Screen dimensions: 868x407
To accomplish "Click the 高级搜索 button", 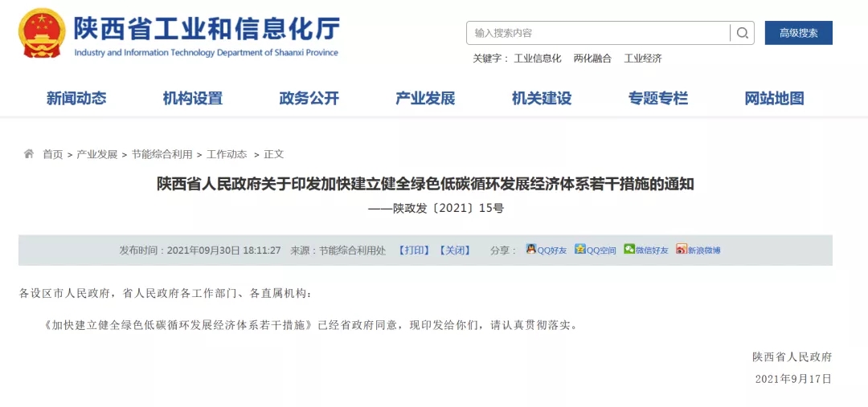I will pos(799,33).
